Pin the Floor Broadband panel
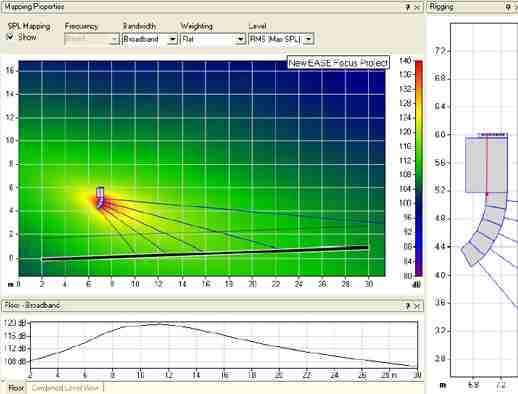518x394 pixels. pos(408,305)
